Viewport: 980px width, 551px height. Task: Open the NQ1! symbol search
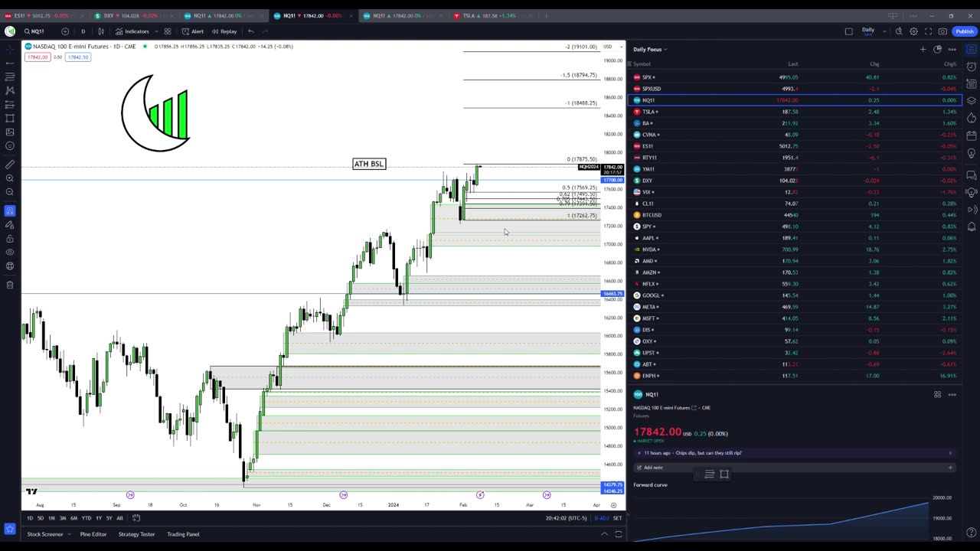pyautogui.click(x=35, y=31)
